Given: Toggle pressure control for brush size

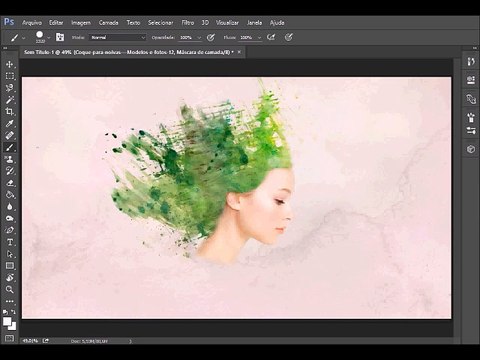Looking at the screenshot, I should tap(289, 37).
